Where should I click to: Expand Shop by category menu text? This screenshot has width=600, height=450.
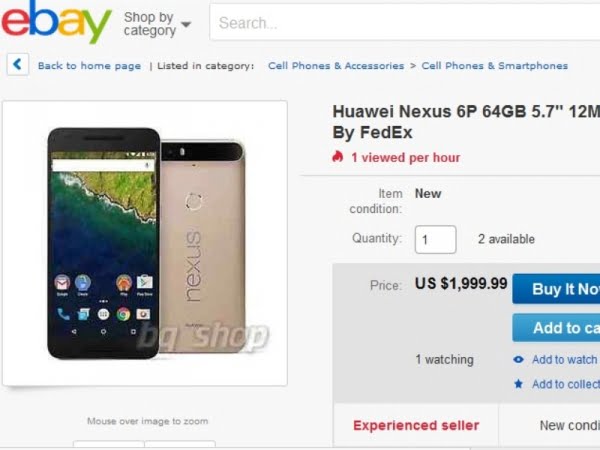(150, 24)
